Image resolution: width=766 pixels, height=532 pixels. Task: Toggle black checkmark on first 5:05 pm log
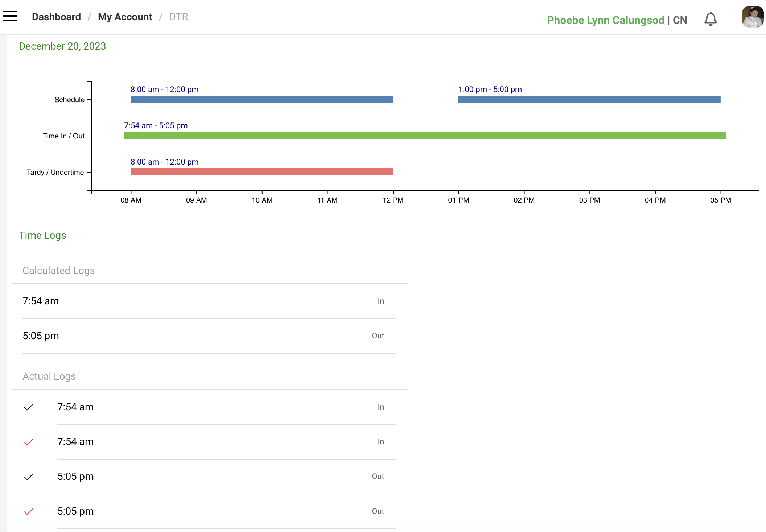tap(29, 477)
